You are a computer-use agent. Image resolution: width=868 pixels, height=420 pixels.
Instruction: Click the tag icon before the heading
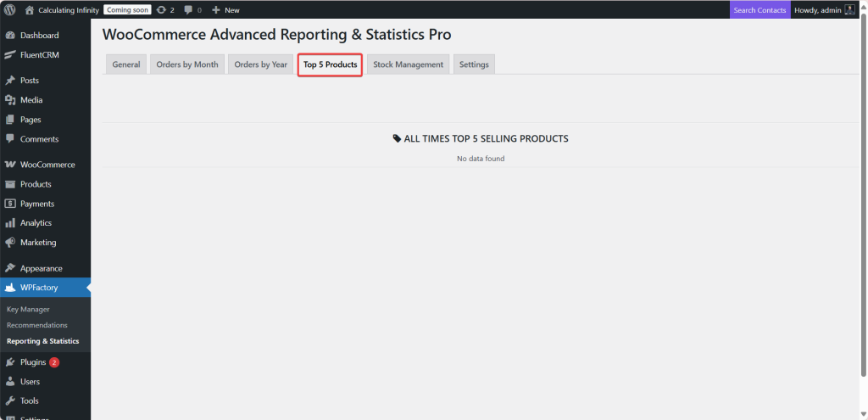pyautogui.click(x=397, y=138)
